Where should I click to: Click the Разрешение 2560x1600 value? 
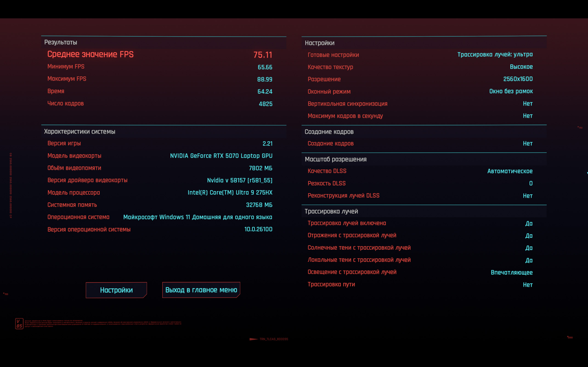(x=518, y=79)
